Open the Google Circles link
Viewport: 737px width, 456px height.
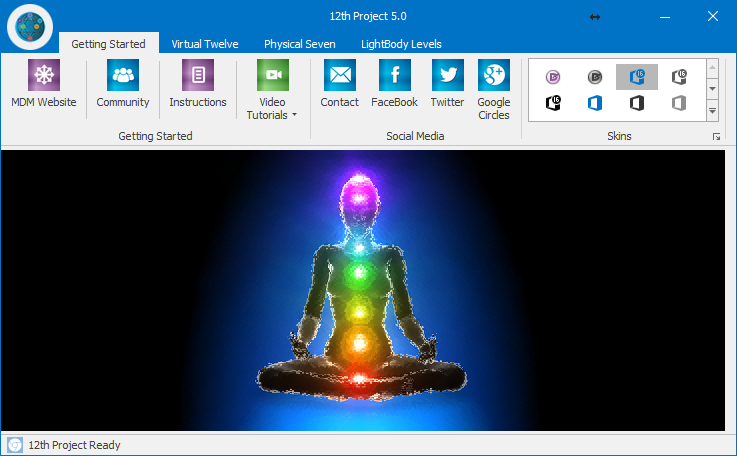494,90
